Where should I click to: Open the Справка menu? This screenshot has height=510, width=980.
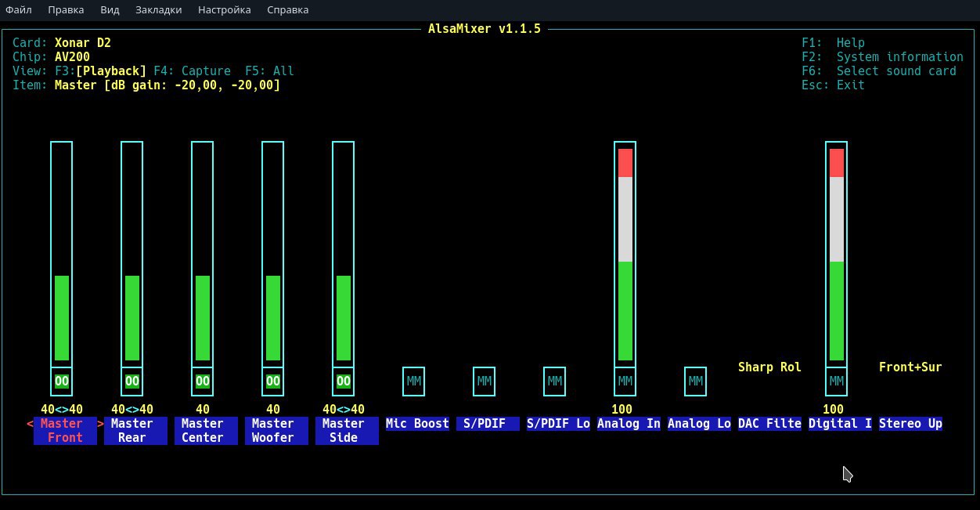click(287, 10)
